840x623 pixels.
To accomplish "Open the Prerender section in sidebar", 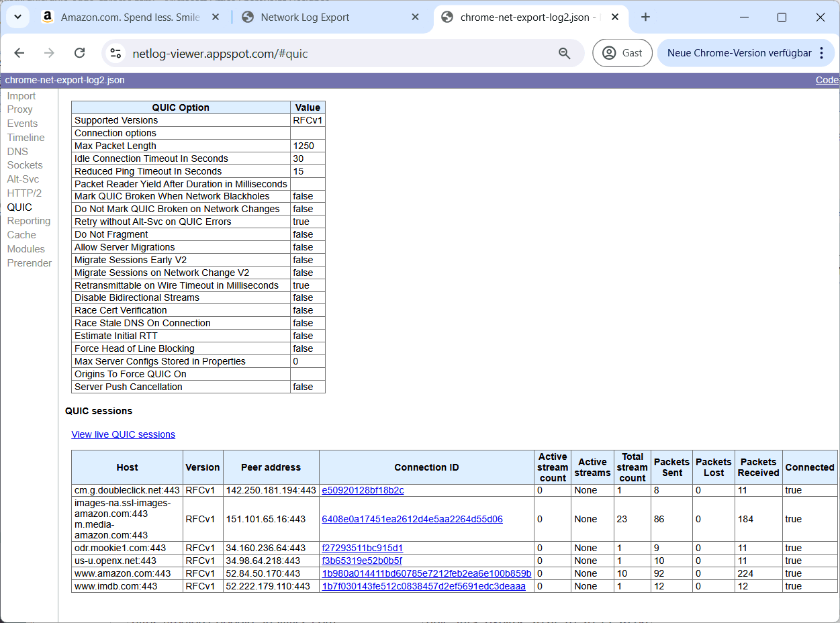I will coord(30,263).
